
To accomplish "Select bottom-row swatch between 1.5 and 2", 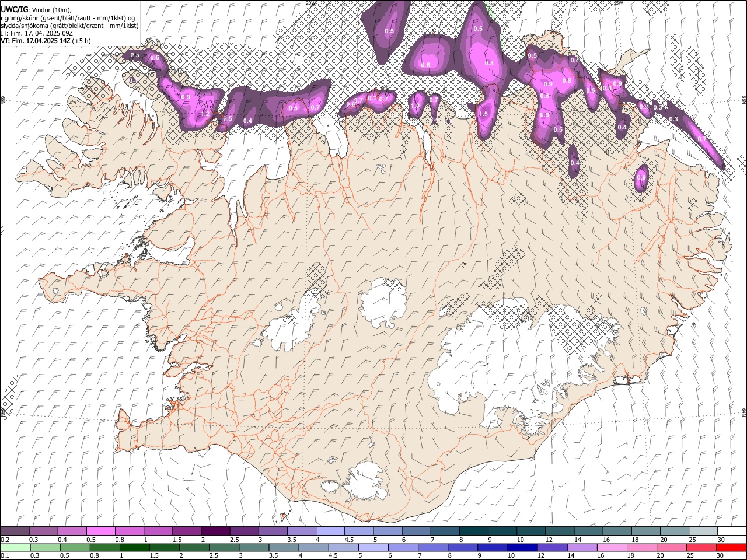I will pos(165,547).
